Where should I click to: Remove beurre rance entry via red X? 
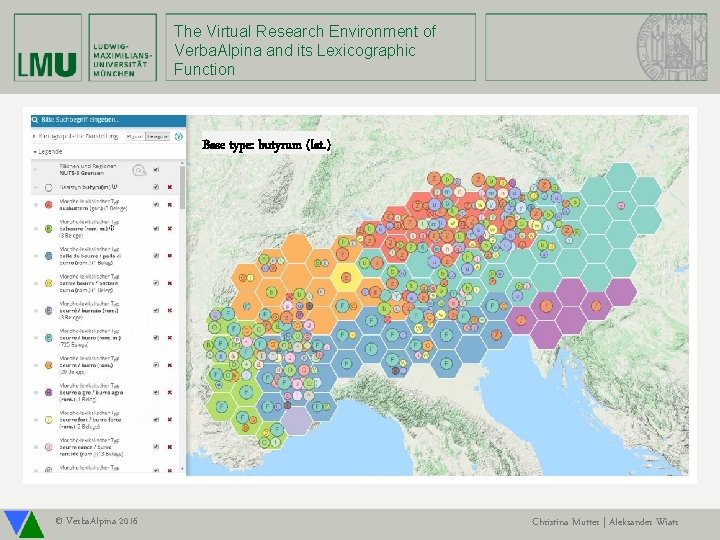[x=169, y=446]
